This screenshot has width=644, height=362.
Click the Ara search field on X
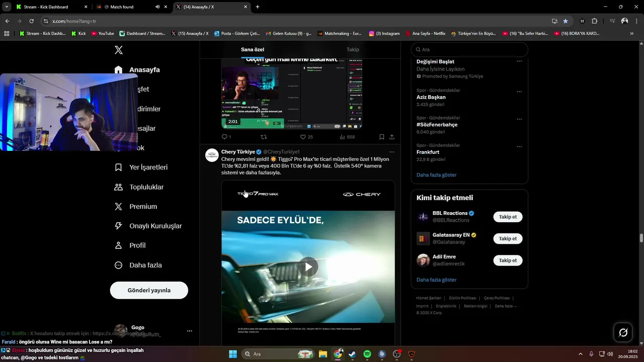[469, 50]
